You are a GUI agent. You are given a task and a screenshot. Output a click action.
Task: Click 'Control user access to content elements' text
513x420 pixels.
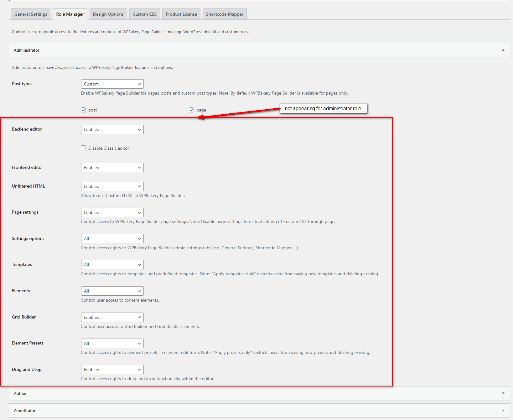(120, 300)
